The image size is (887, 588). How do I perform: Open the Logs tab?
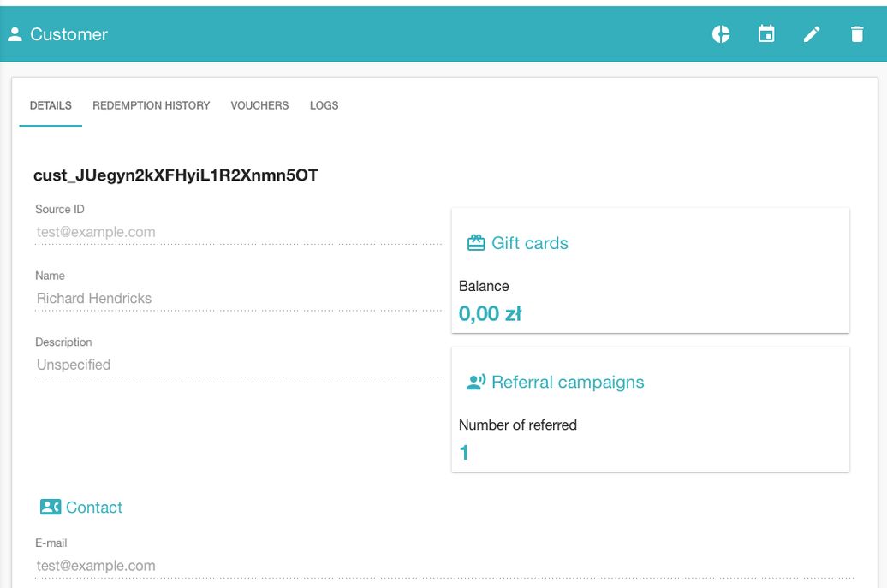(324, 105)
